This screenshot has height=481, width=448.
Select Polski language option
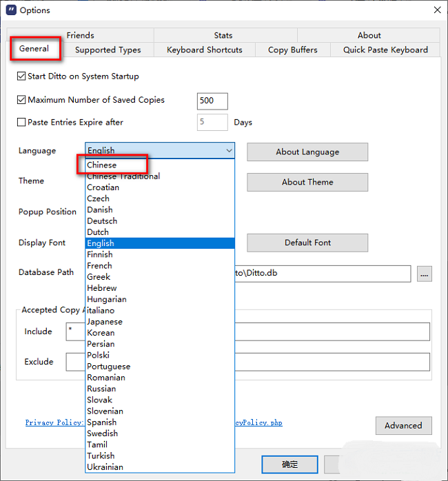pyautogui.click(x=160, y=355)
